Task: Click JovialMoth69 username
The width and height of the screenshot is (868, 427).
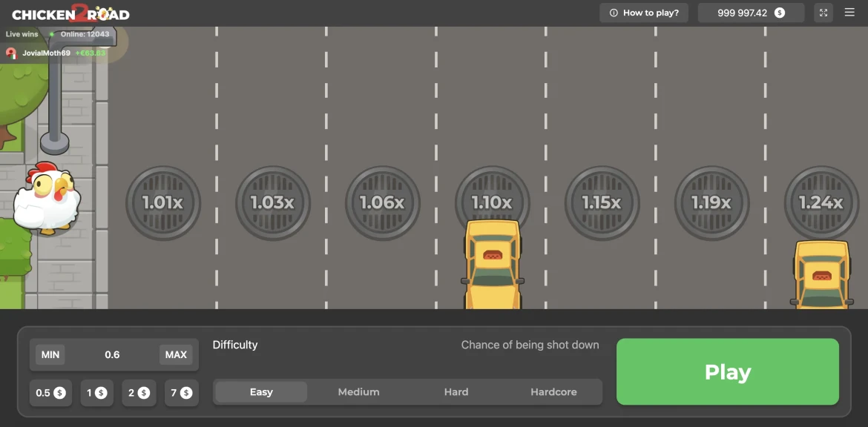Action: 47,53
